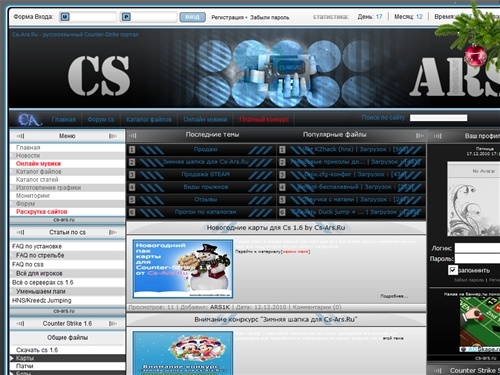
Task: Open FAQ по установке article
Action: pyautogui.click(x=37, y=246)
